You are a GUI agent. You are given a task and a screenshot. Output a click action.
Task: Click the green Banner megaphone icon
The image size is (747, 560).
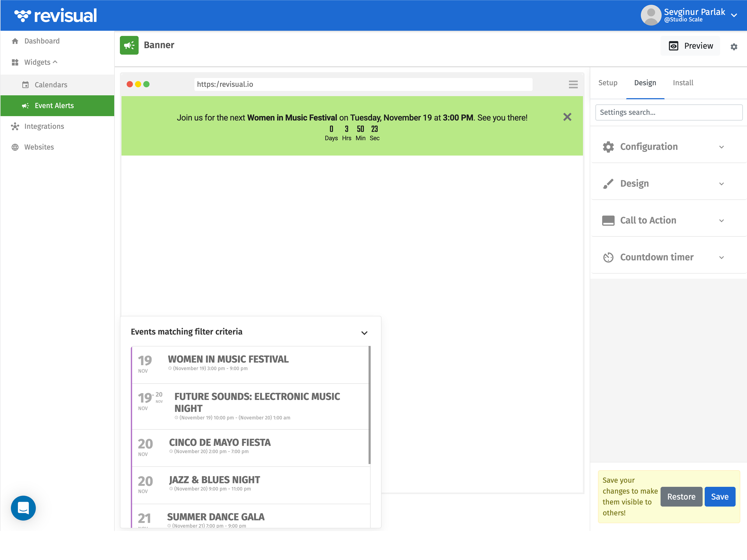click(x=129, y=45)
